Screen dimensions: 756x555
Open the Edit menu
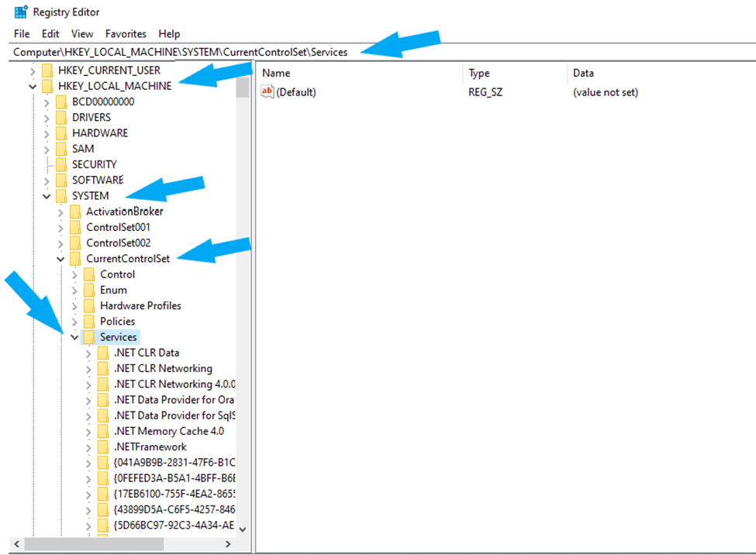point(50,34)
